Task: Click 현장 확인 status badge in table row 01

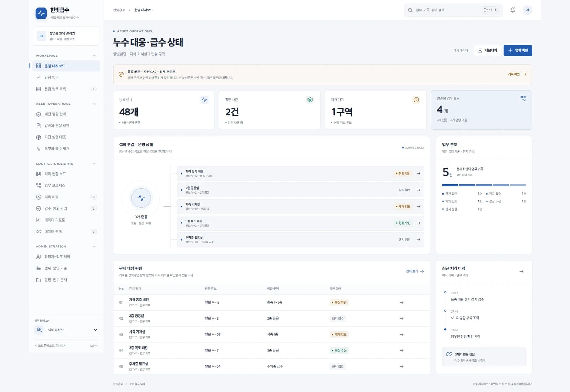Action: (339, 303)
